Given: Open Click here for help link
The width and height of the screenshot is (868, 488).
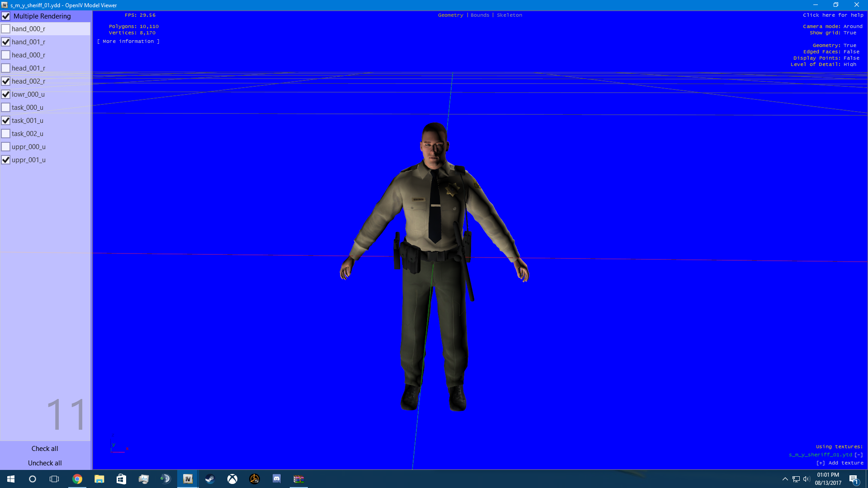Looking at the screenshot, I should click(833, 15).
